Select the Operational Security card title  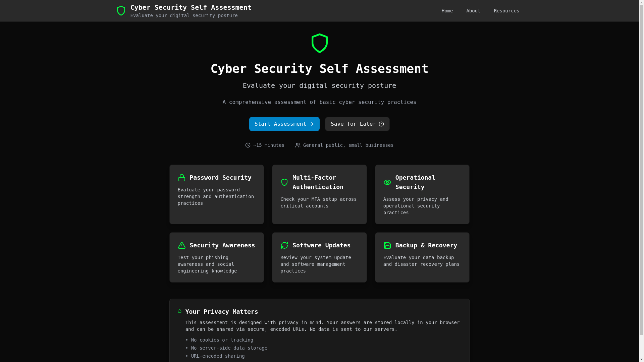415,182
